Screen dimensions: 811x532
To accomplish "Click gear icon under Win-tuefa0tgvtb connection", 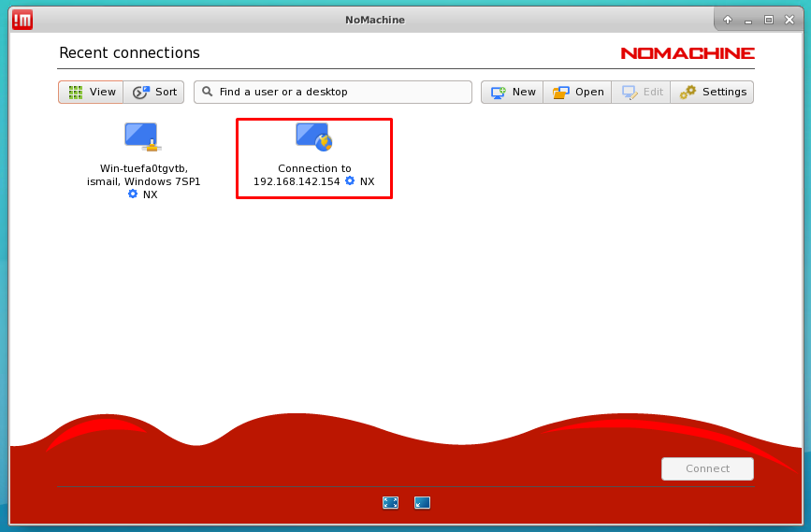I will pos(133,194).
